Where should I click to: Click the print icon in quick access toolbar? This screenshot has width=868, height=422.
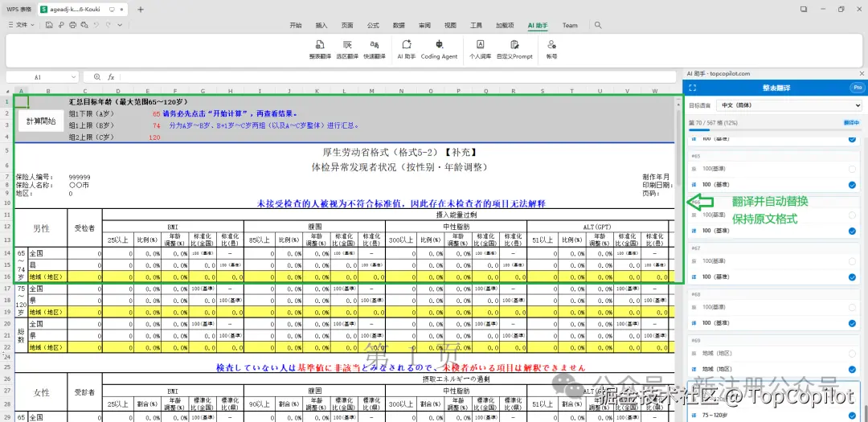[x=72, y=25]
